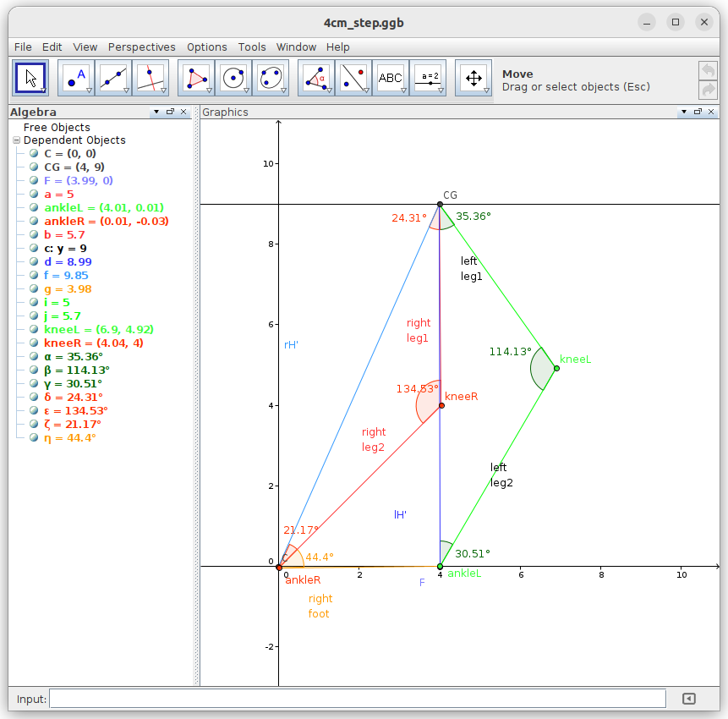Image resolution: width=728 pixels, height=719 pixels.
Task: Open the Edit menu
Action: [x=52, y=47]
